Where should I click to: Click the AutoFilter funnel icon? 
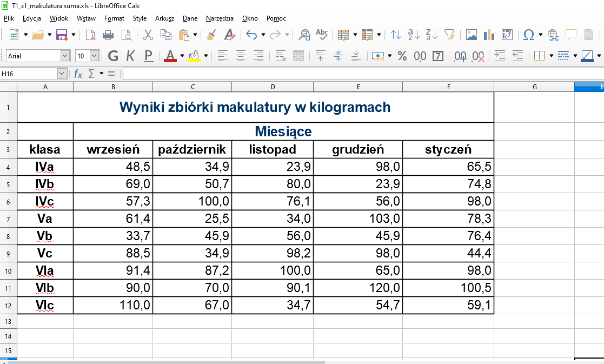(x=449, y=35)
